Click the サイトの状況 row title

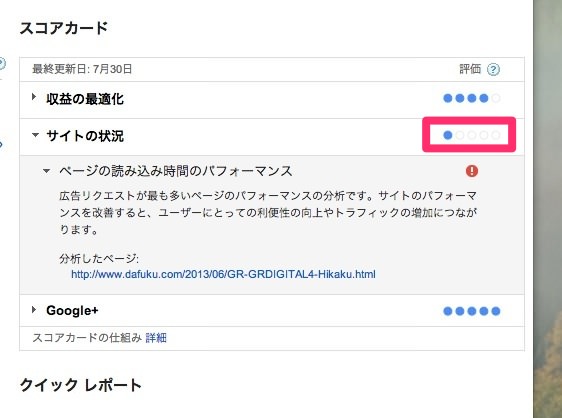[85, 136]
